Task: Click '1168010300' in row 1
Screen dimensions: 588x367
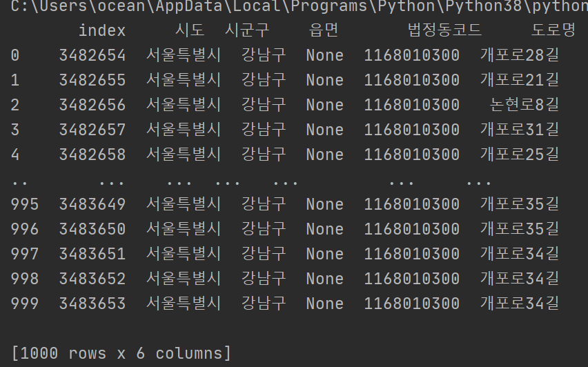Action: pos(412,80)
